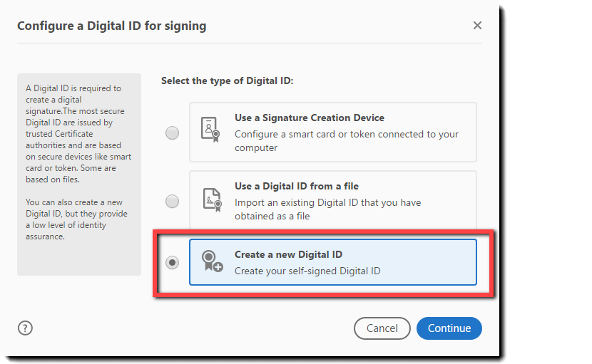This screenshot has width=592, height=364.
Task: Click the dialog title 'Configure a Digital ID for signing'
Action: click(111, 26)
